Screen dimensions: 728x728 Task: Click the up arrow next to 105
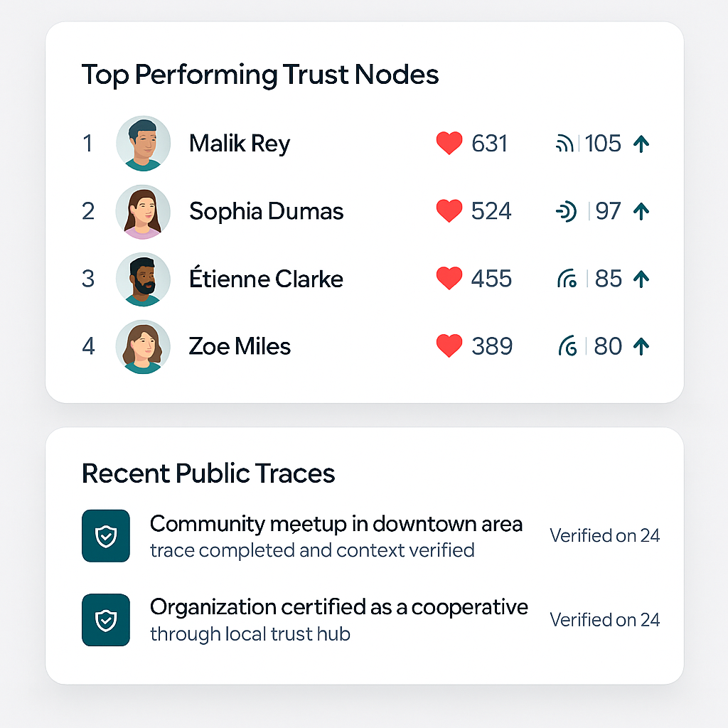click(641, 144)
